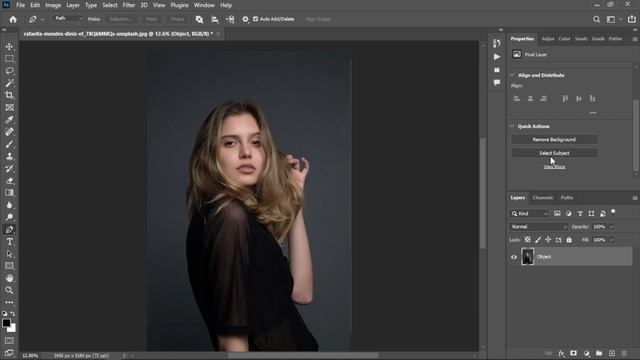Click the Add layer style fx icon
Screen dimensions: 640x360
pyautogui.click(x=561, y=353)
